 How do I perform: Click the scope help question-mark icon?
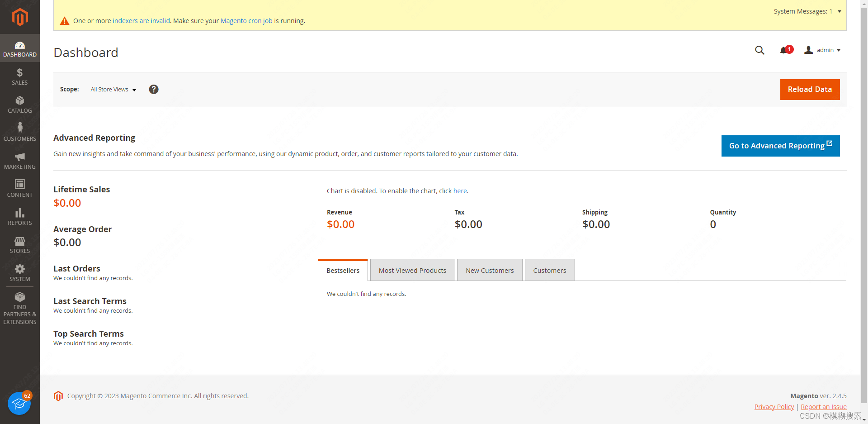coord(154,90)
